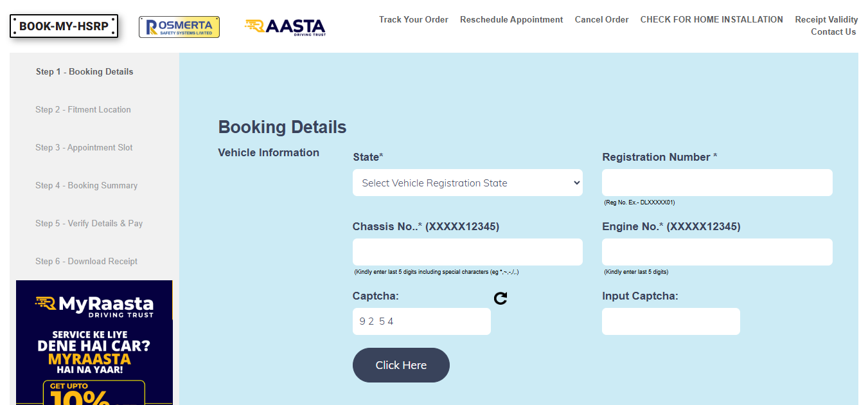The width and height of the screenshot is (868, 405).
Task: Go to Step 5 - Verify Details & Pay
Action: (x=89, y=223)
